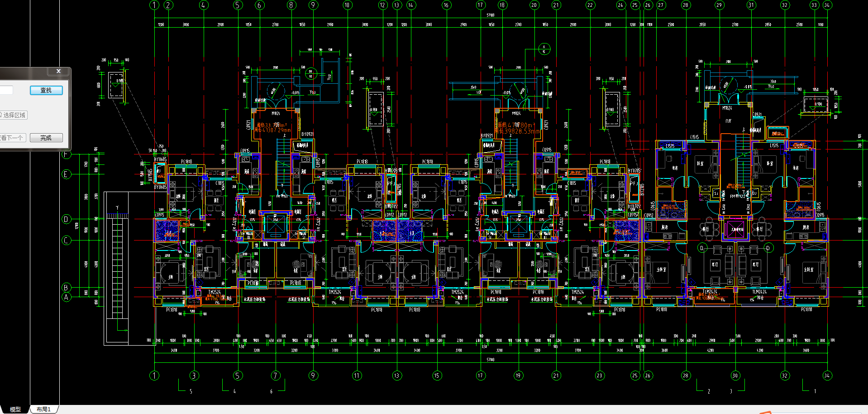Screen dimensions: 868x414
Task: Click the 查看下一个 view-next button
Action: tap(13, 138)
